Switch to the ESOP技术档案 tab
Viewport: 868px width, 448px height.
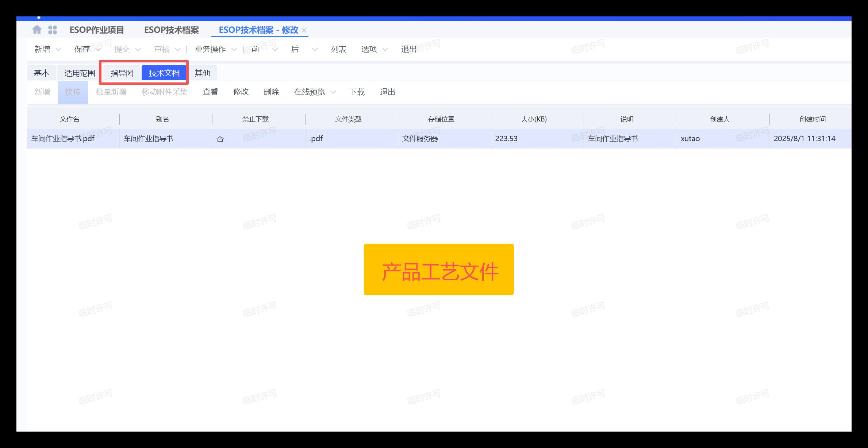coord(171,30)
